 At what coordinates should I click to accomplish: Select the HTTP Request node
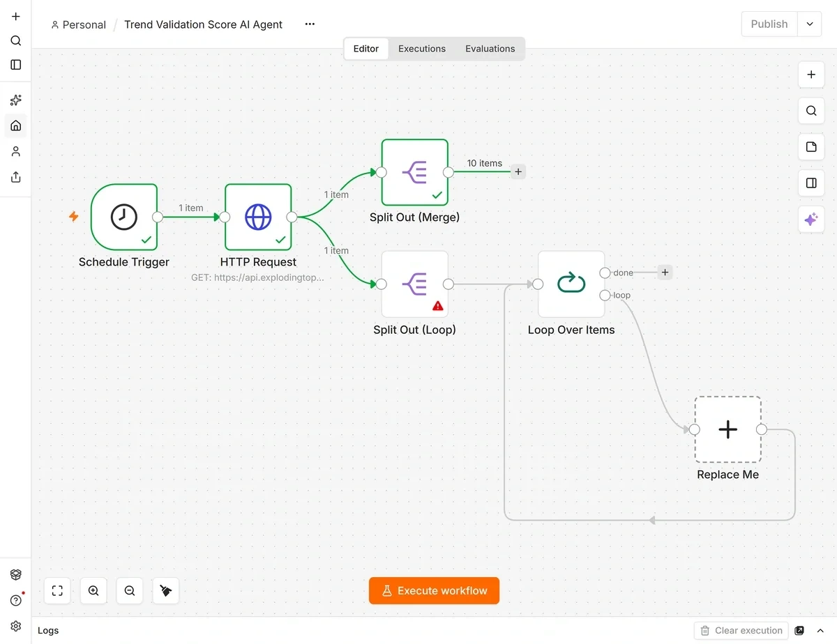coord(258,217)
